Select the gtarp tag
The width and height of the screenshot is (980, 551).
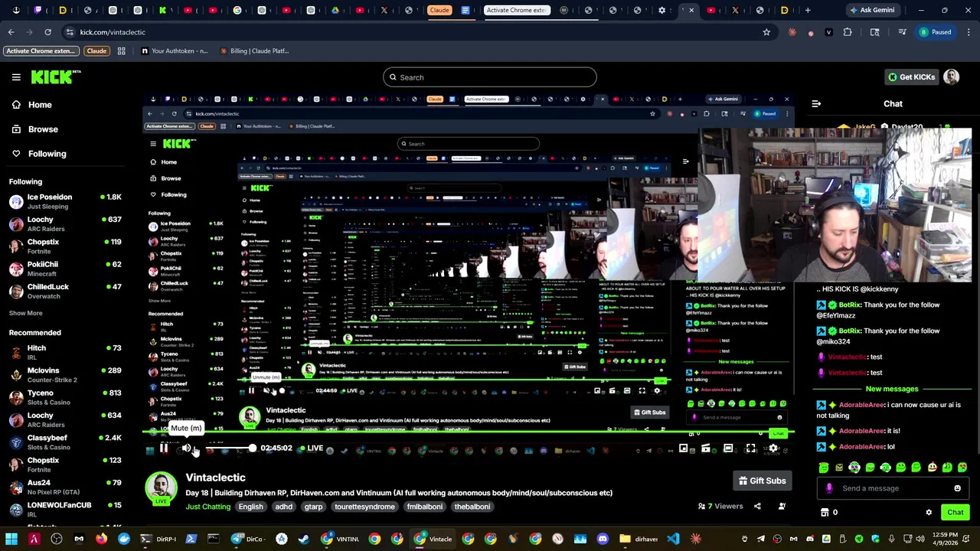coord(313,507)
